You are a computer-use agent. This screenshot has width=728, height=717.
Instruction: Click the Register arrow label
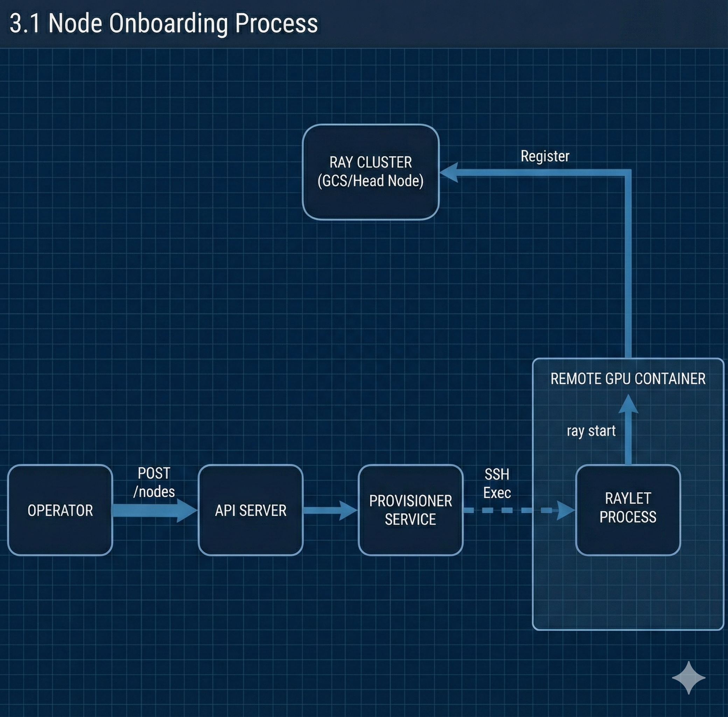[x=545, y=156]
